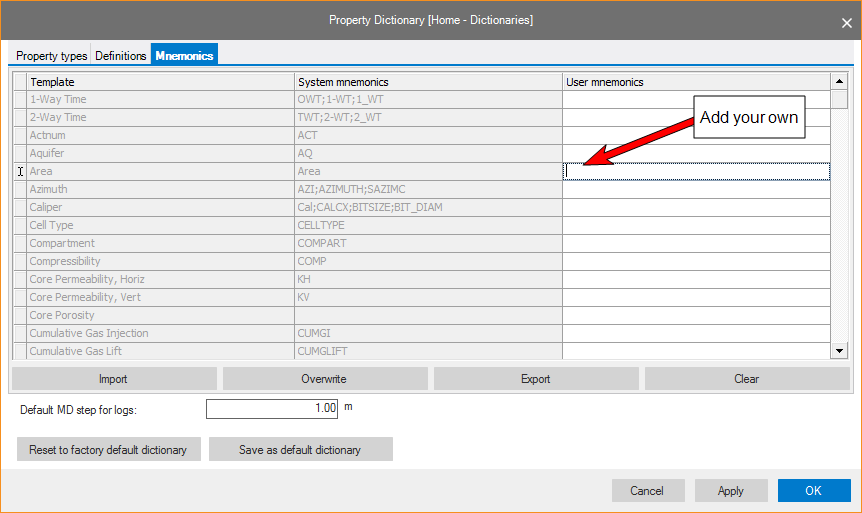The height and width of the screenshot is (513, 862).
Task: Switch to the Property types tab
Action: [x=51, y=56]
